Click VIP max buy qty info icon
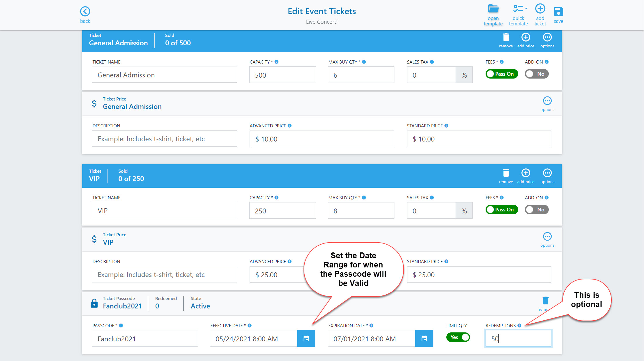The width and height of the screenshot is (644, 361). point(364,198)
